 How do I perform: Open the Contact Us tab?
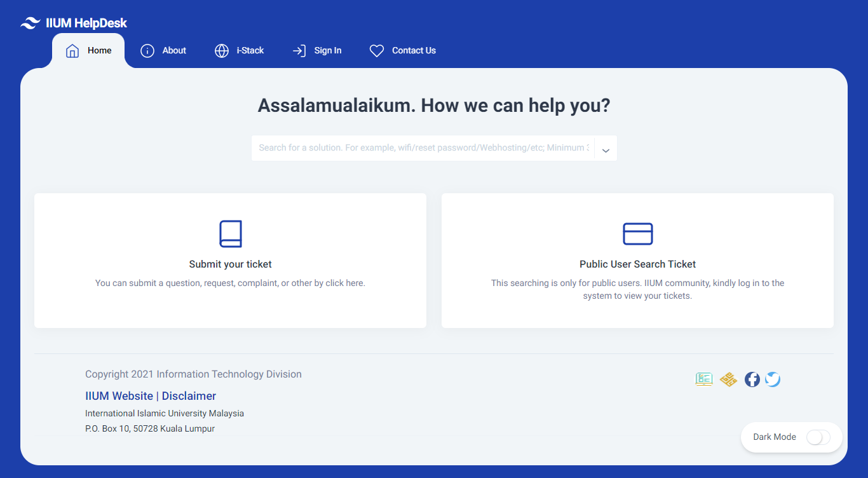click(403, 51)
